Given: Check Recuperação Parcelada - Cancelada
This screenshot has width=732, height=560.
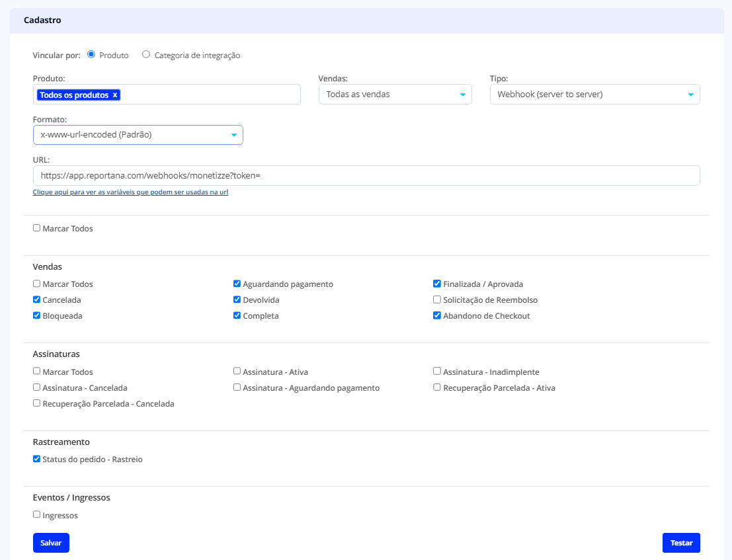Looking at the screenshot, I should pyautogui.click(x=36, y=403).
